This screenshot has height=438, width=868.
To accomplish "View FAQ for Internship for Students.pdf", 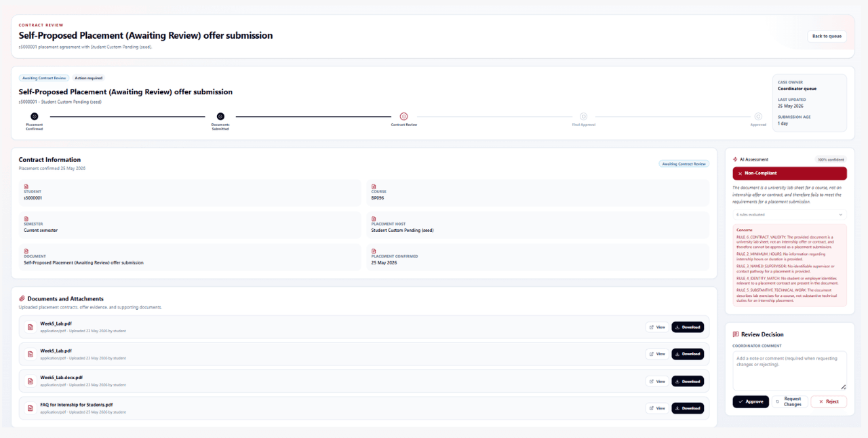I will click(657, 408).
